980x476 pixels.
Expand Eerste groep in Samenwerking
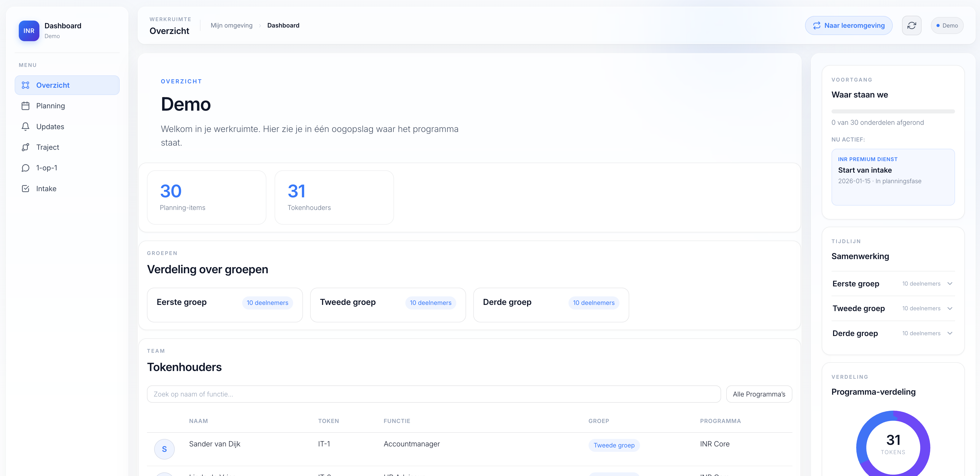coord(893,284)
